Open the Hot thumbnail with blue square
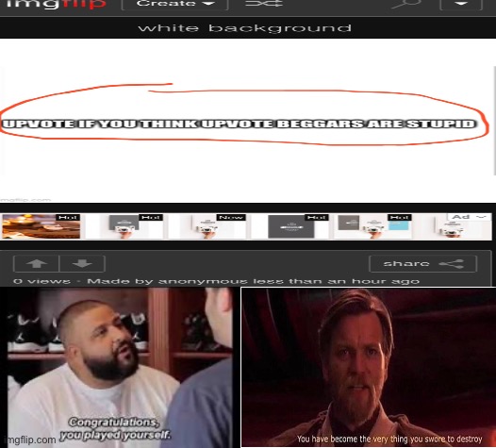The image size is (496, 448). (373, 226)
